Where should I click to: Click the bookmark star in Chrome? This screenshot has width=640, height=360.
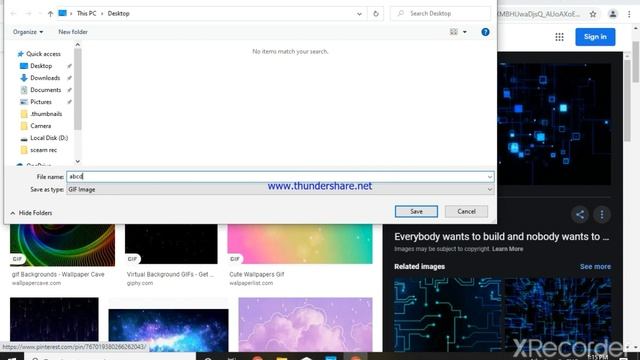click(x=593, y=14)
